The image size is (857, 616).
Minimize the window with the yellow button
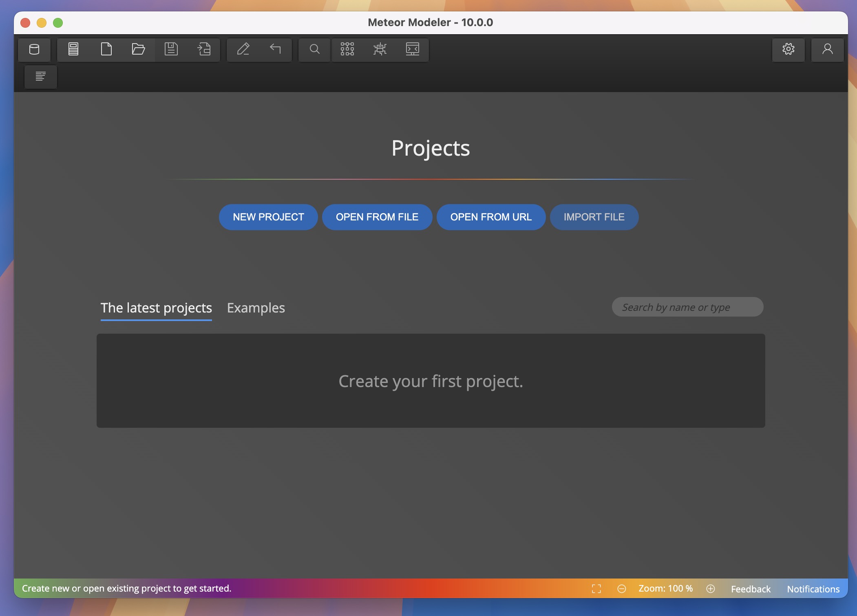pyautogui.click(x=42, y=23)
